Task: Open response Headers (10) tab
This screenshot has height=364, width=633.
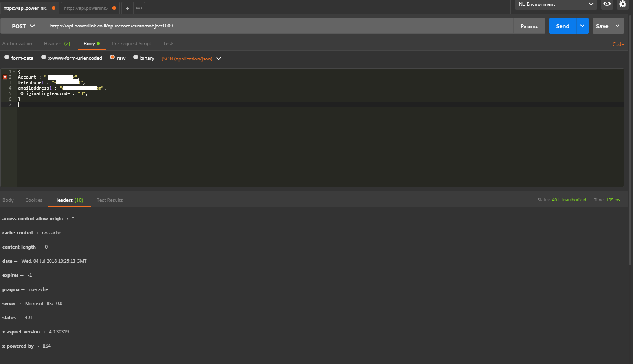Action: click(69, 200)
